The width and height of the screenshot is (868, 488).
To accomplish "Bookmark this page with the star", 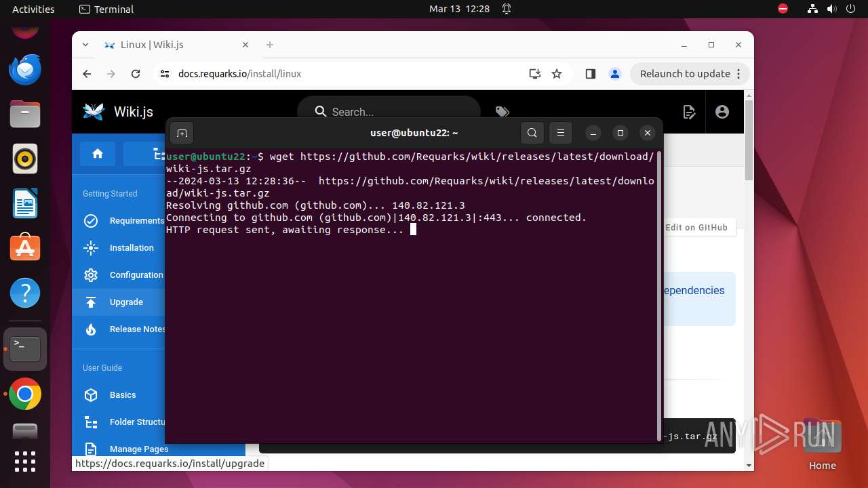I will click(x=557, y=74).
